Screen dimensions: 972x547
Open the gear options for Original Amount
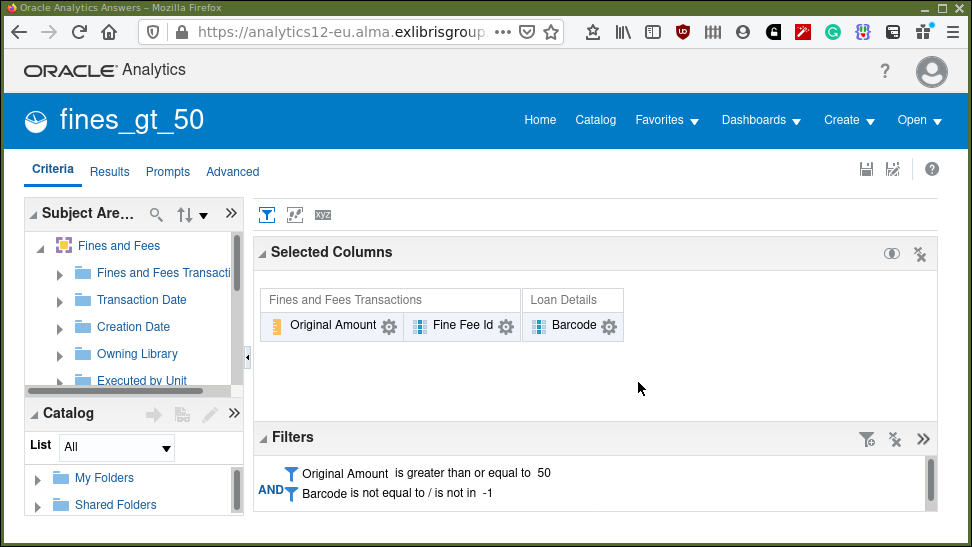(389, 327)
